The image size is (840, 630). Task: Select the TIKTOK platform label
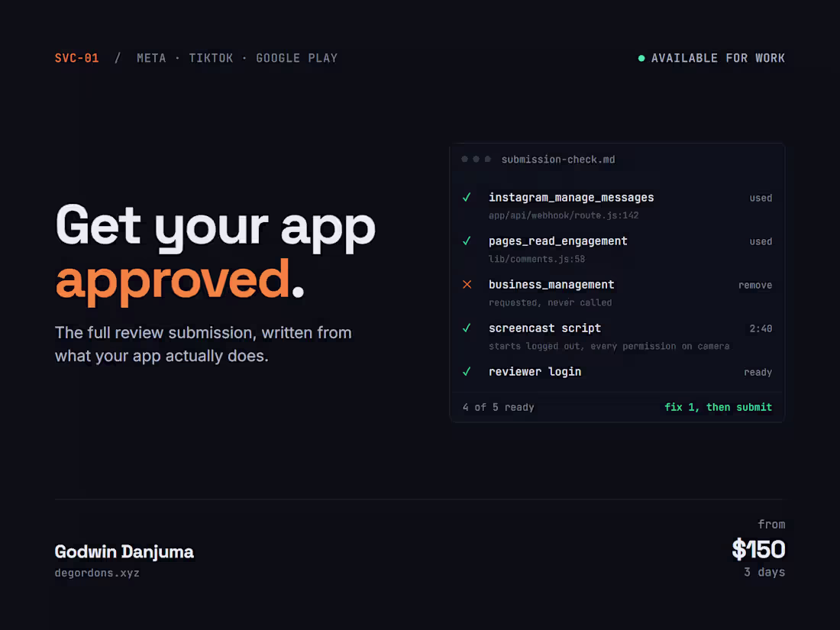(211, 58)
